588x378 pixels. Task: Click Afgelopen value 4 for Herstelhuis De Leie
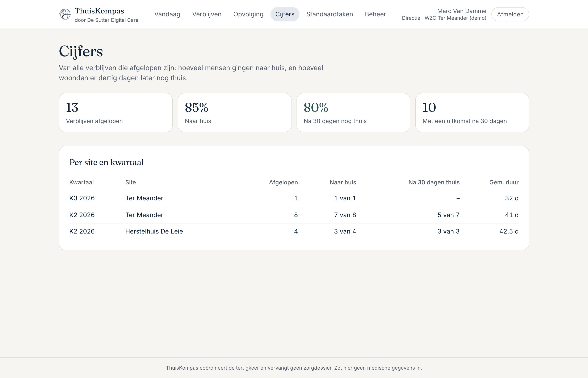[296, 231]
